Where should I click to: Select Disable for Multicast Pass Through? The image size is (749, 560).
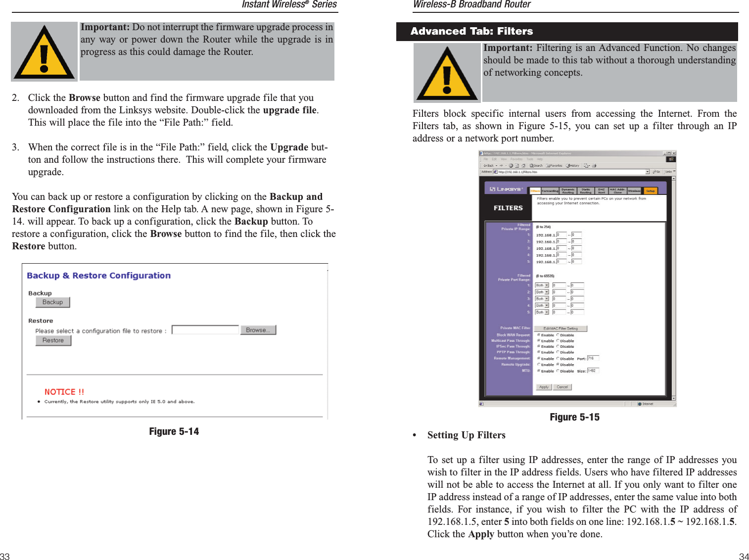558,340
